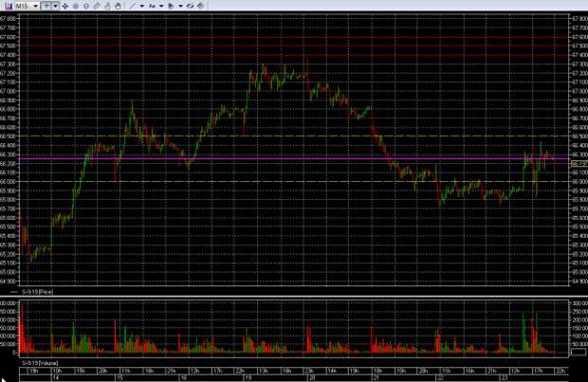Expand the text tool options arrow

coord(159,6)
